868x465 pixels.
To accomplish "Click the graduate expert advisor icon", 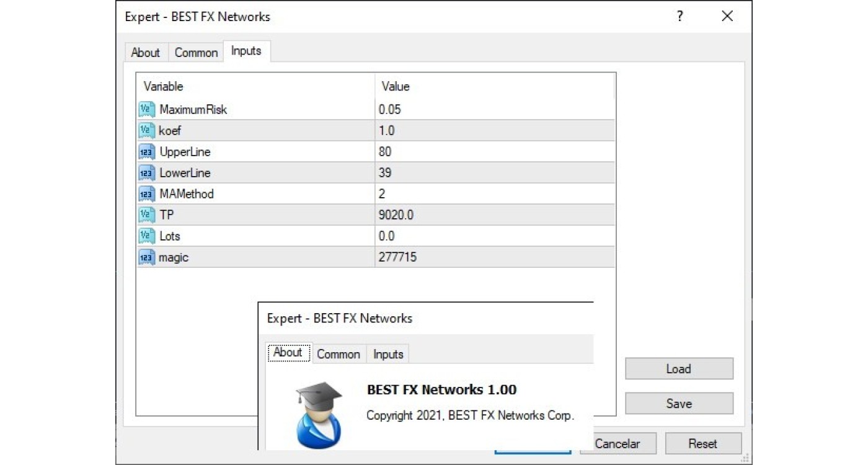I will (x=319, y=414).
